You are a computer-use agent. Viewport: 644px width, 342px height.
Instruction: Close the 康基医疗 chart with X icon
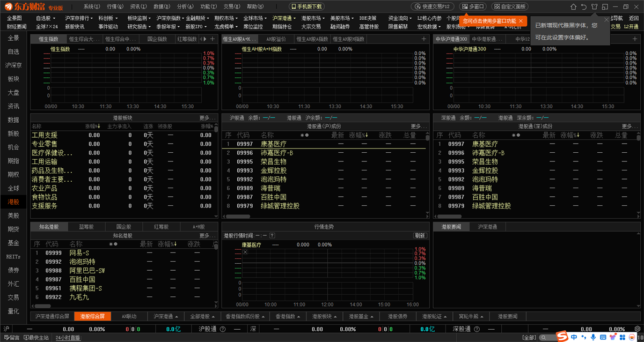[x=245, y=252]
